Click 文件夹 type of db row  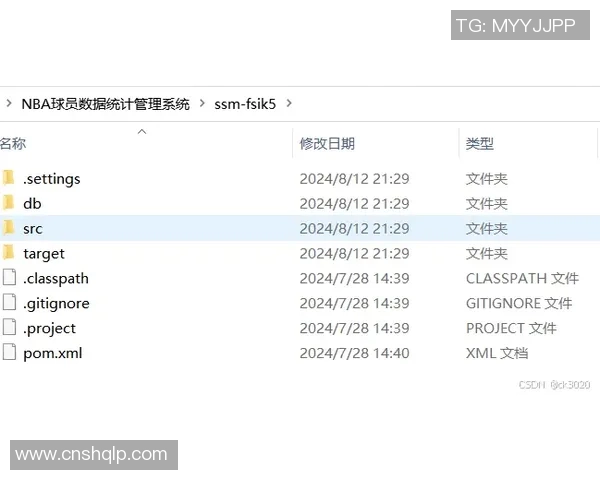486,204
